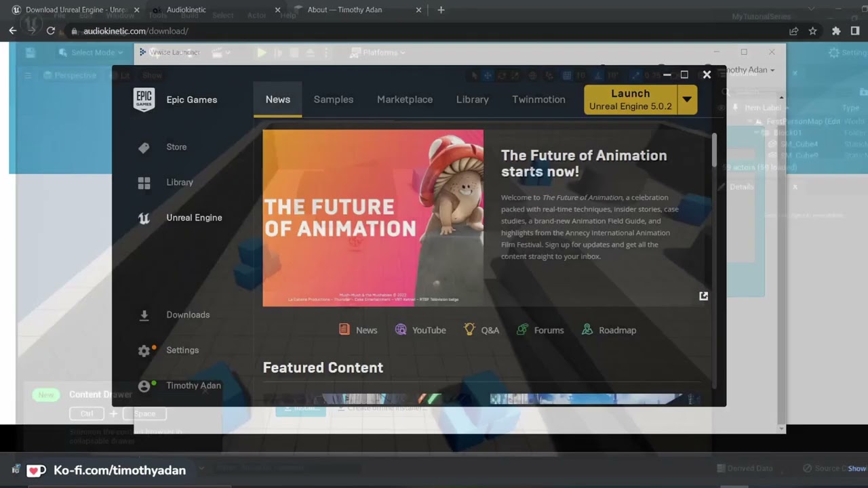The width and height of the screenshot is (868, 488).
Task: Click the Featured Content heading
Action: (323, 367)
